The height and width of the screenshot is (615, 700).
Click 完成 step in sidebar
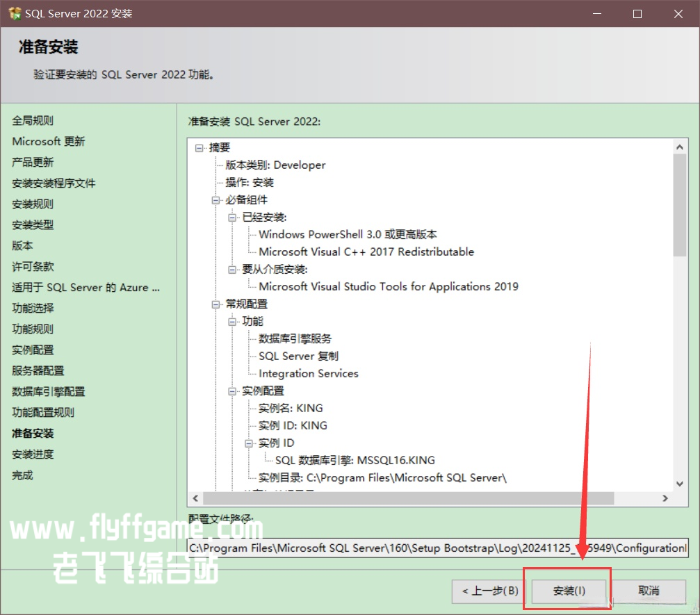(x=22, y=475)
